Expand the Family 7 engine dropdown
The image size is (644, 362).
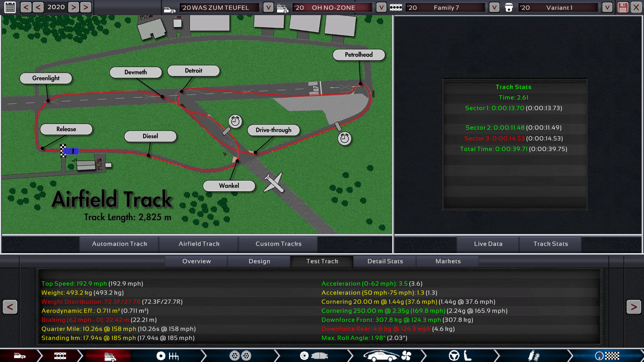(494, 7)
